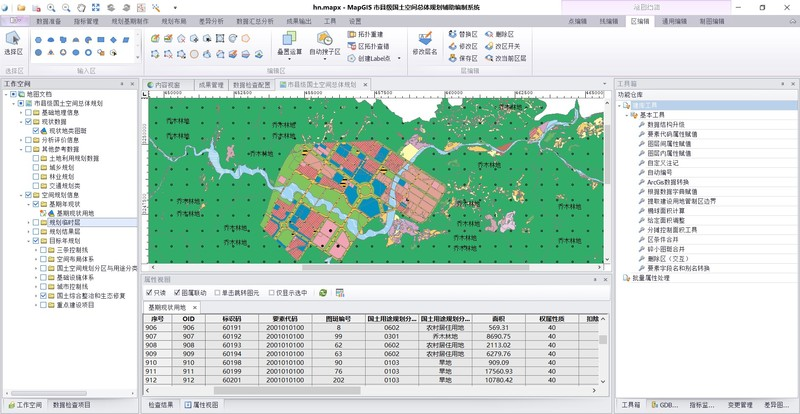The image size is (800, 414).
Task: Open the quick access toolbar customize dropdown
Action: [x=175, y=8]
